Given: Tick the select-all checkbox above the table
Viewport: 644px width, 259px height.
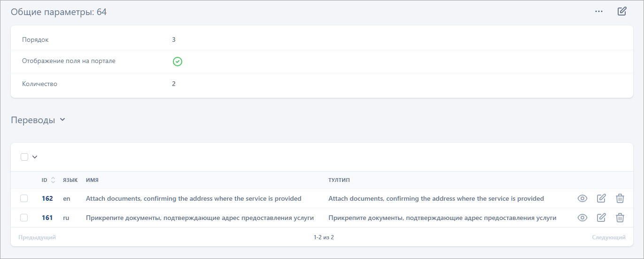Looking at the screenshot, I should click(x=24, y=157).
